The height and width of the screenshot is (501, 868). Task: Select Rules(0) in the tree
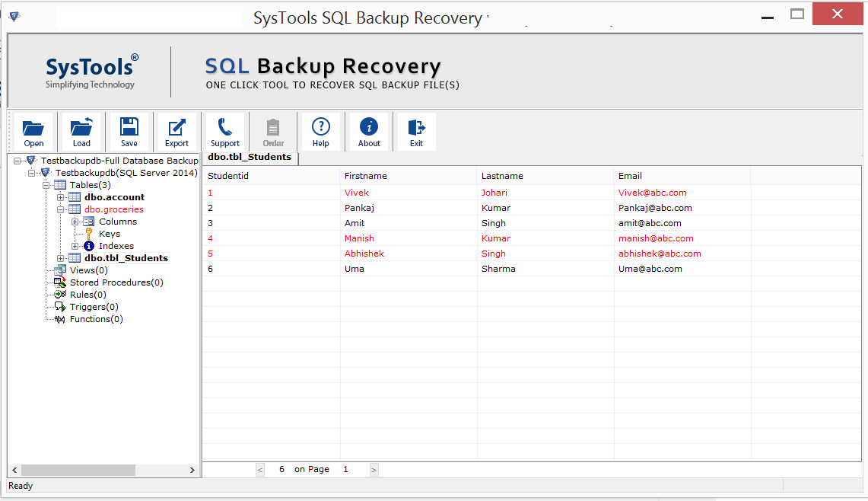[88, 295]
